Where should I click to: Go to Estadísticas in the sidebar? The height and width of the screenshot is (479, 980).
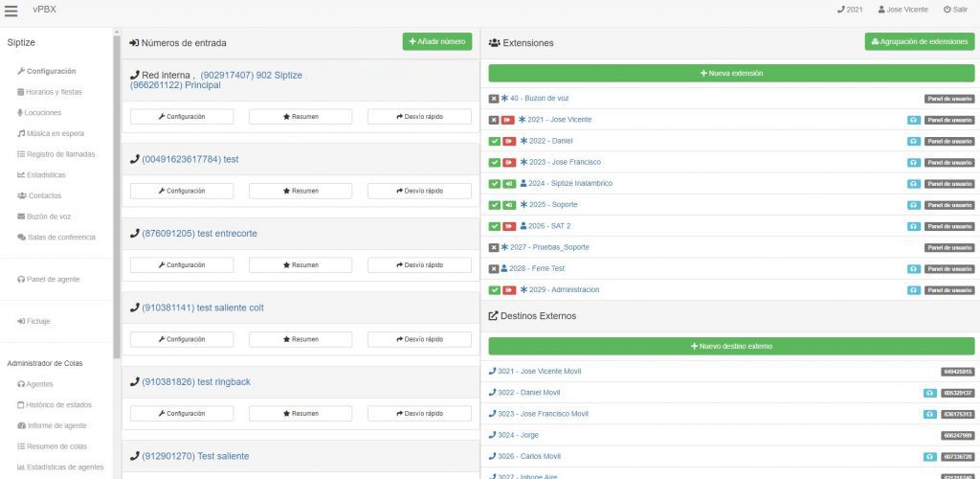click(x=47, y=175)
